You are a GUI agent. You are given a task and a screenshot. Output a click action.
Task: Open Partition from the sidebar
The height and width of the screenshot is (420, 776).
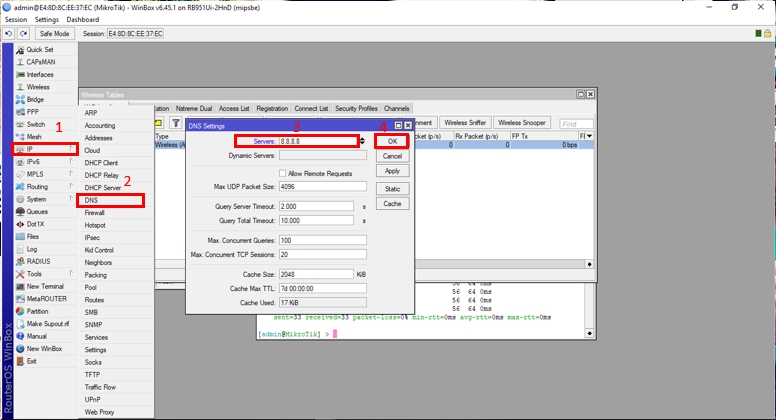[x=46, y=311]
